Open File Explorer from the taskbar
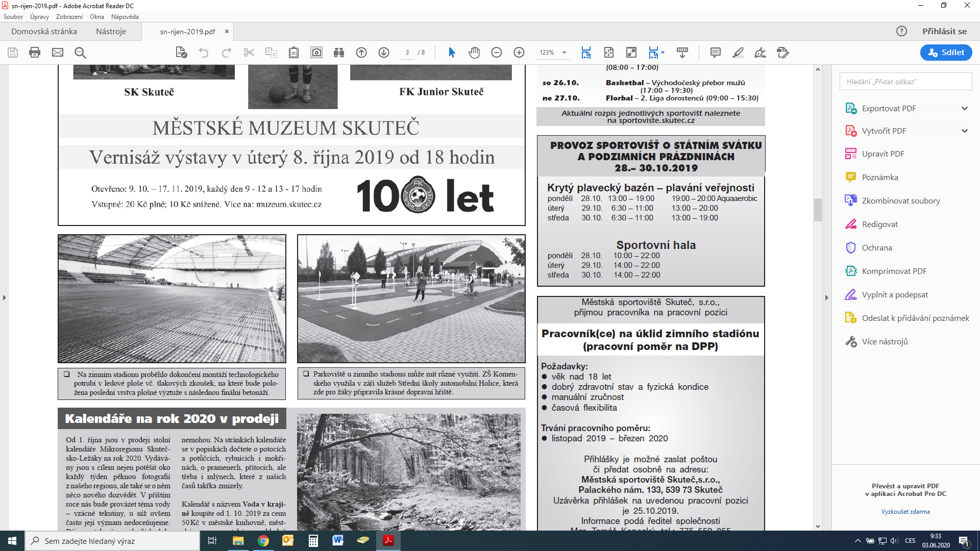Screen dimensions: 980x551 coord(238,541)
